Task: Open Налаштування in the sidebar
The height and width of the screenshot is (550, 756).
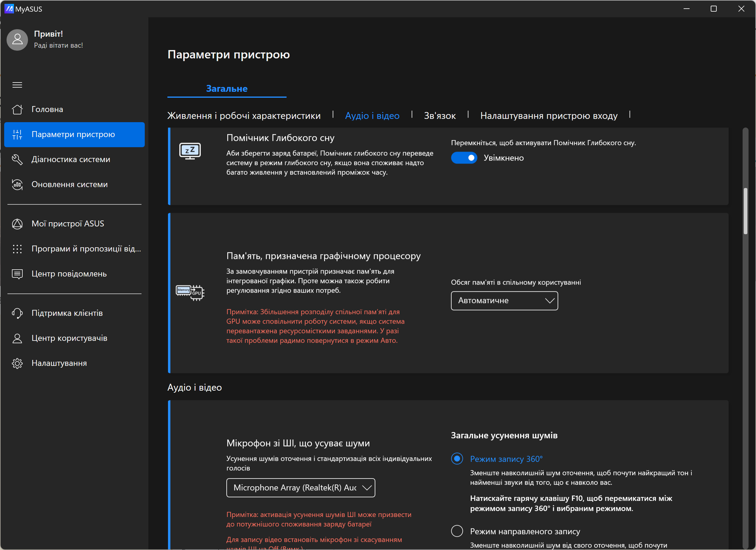Action: (x=74, y=363)
